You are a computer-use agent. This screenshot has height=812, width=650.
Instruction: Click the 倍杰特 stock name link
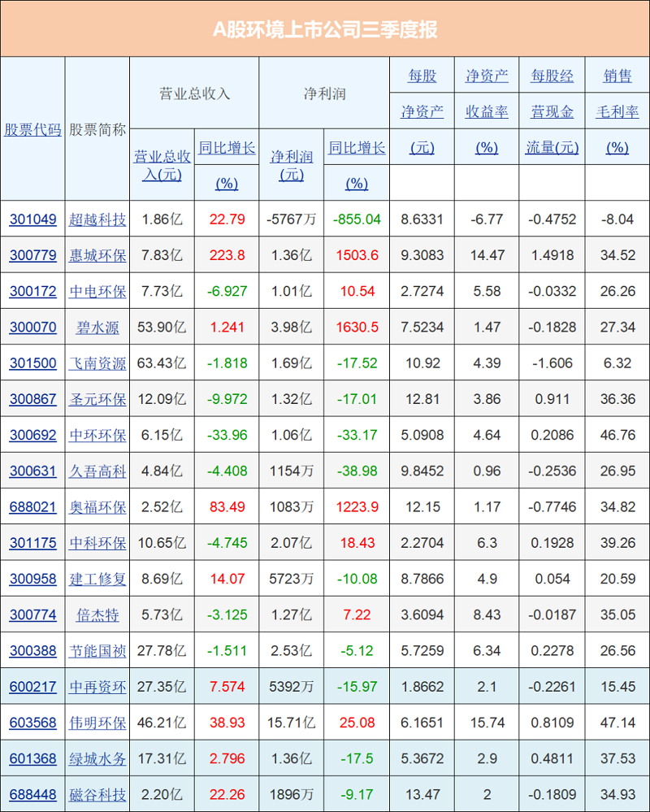97,615
